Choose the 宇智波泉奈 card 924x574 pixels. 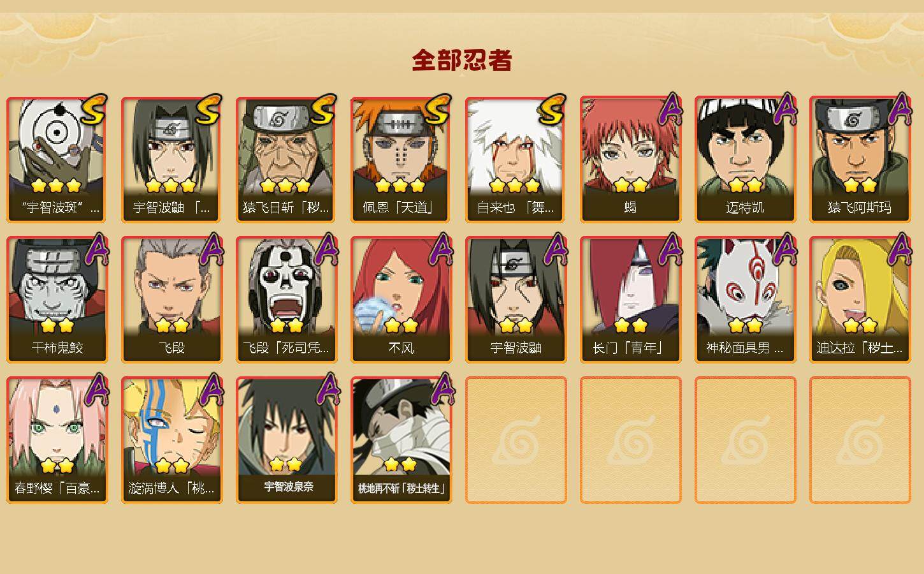coord(286,440)
